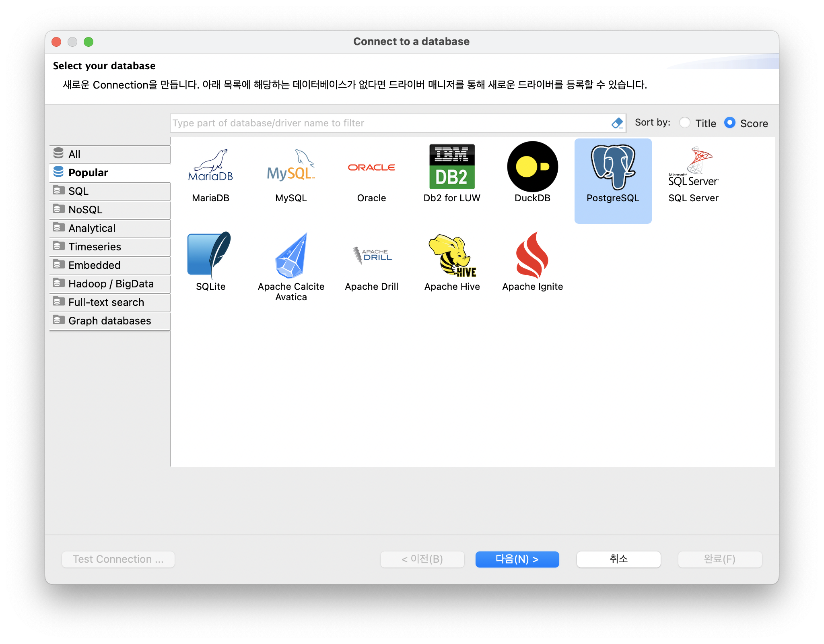Click the DuckDB driver icon
The height and width of the screenshot is (644, 824).
click(532, 167)
